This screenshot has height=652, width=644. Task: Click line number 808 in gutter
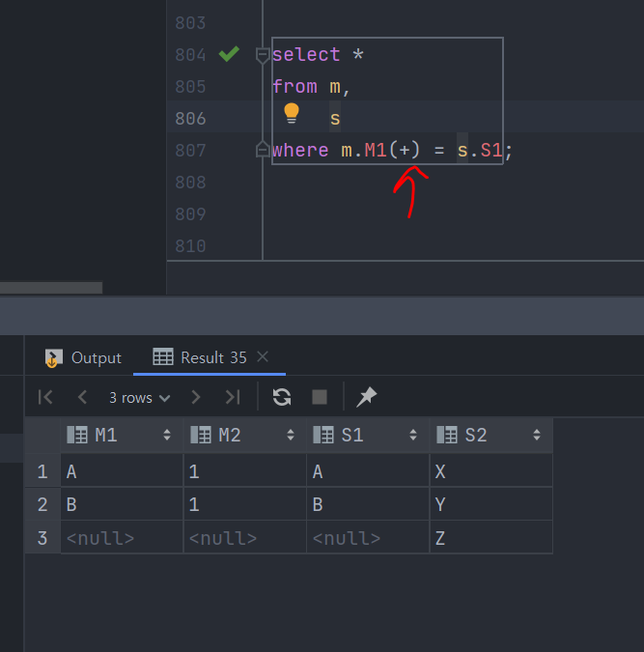point(190,183)
